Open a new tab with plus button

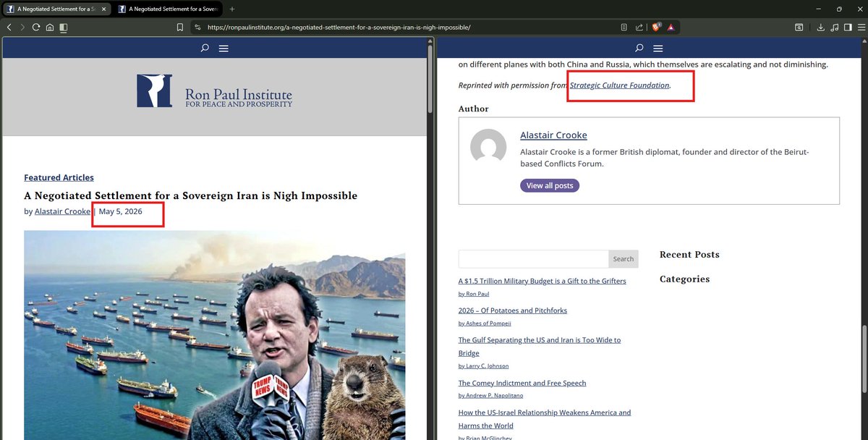(232, 9)
